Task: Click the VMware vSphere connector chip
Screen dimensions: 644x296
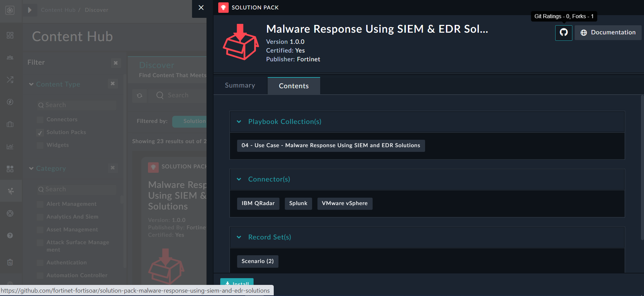Action: point(345,203)
